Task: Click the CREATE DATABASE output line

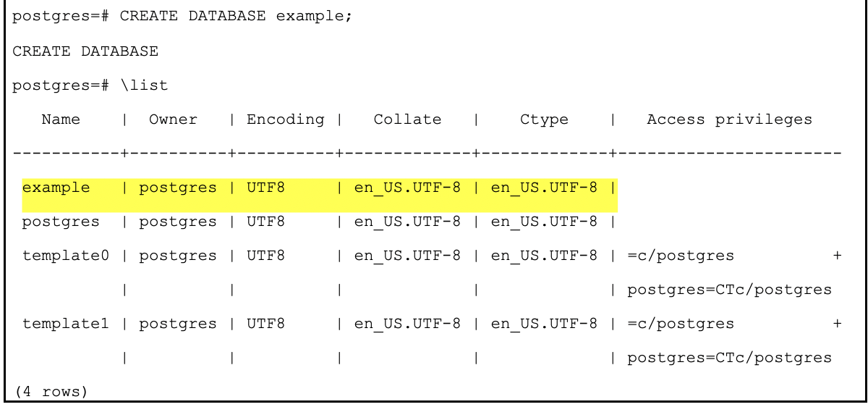Action: [85, 51]
